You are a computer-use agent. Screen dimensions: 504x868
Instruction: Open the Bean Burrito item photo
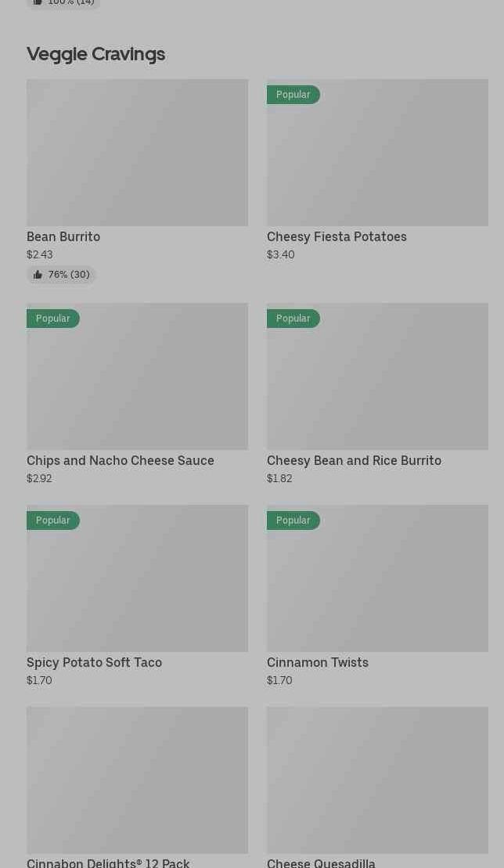(x=137, y=153)
